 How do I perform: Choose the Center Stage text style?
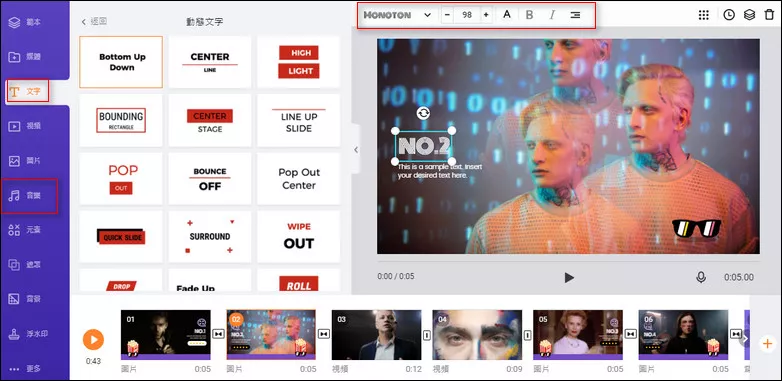coord(210,120)
